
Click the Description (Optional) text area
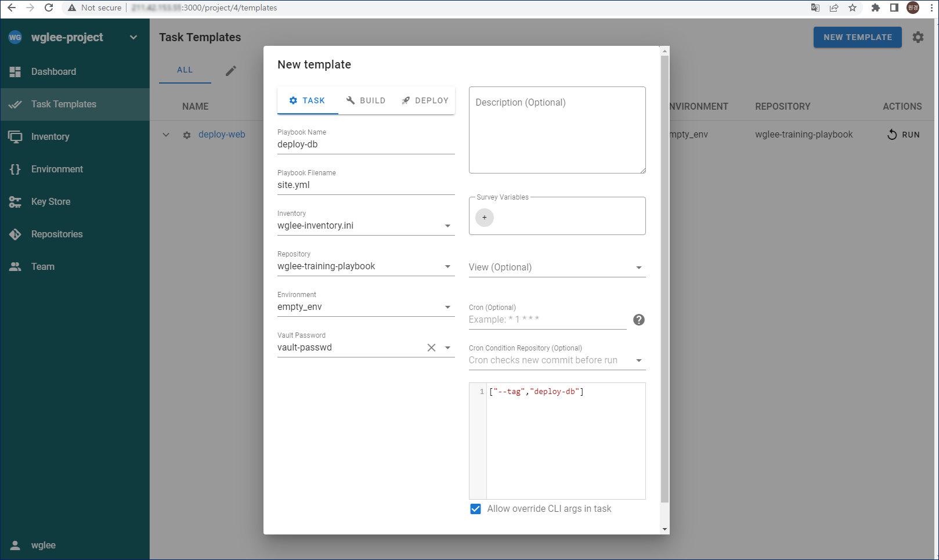tap(557, 130)
